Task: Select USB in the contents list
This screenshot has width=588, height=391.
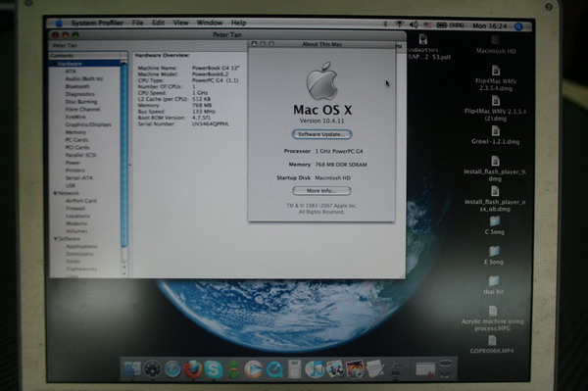Action: pyautogui.click(x=71, y=185)
